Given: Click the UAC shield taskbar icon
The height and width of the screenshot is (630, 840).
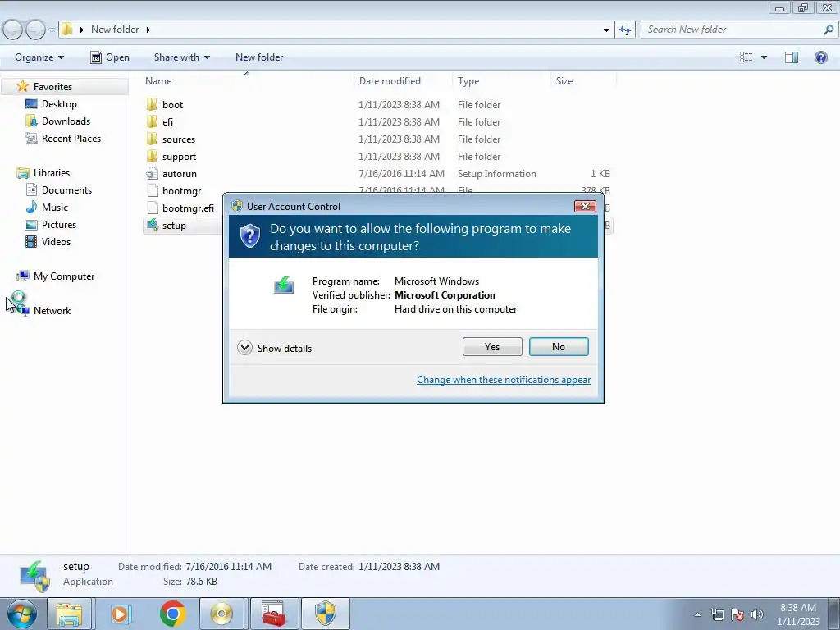Looking at the screenshot, I should [325, 614].
